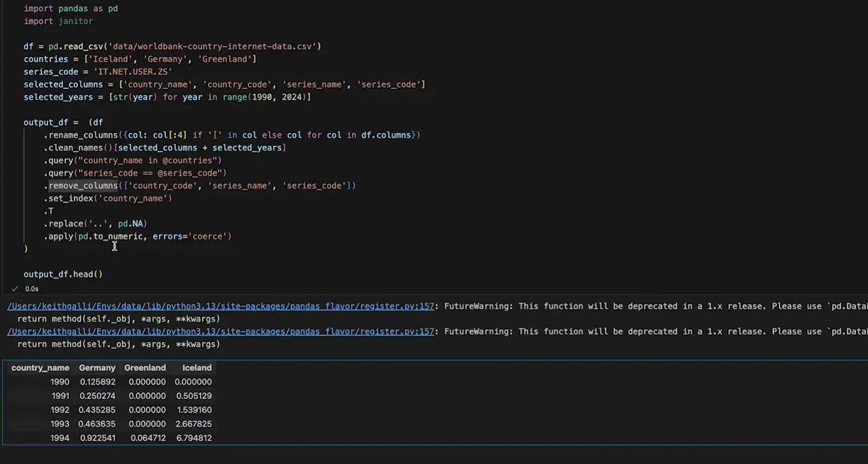868x464 pixels.
Task: Click the green execution checkmark icon
Action: click(14, 288)
